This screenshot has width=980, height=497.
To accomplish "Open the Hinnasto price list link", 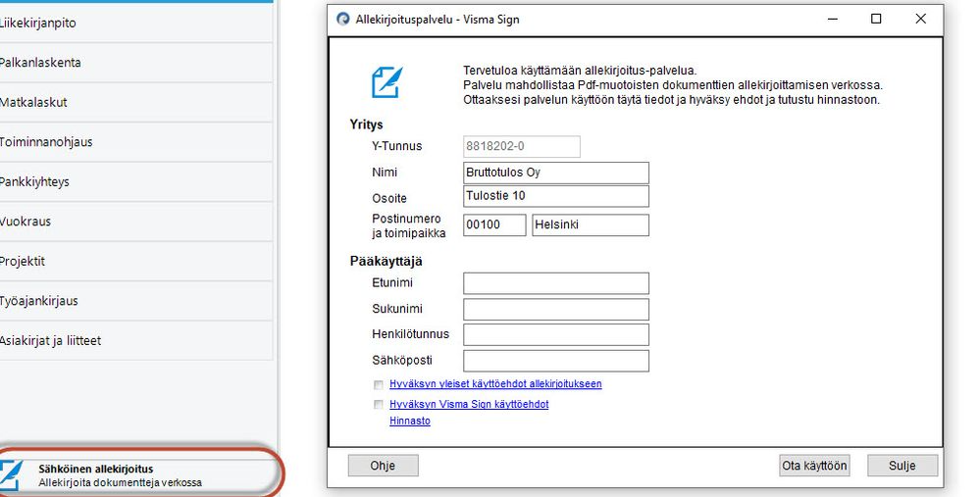I will tap(410, 422).
